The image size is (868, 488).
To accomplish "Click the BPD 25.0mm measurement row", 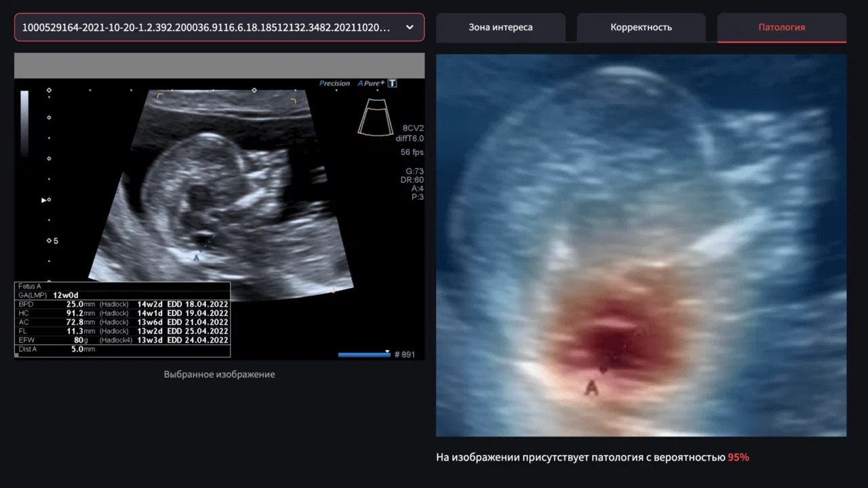I will tap(122, 304).
